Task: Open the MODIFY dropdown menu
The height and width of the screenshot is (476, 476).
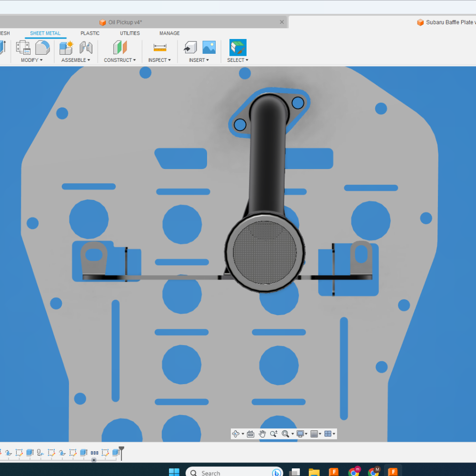Action: (31, 60)
